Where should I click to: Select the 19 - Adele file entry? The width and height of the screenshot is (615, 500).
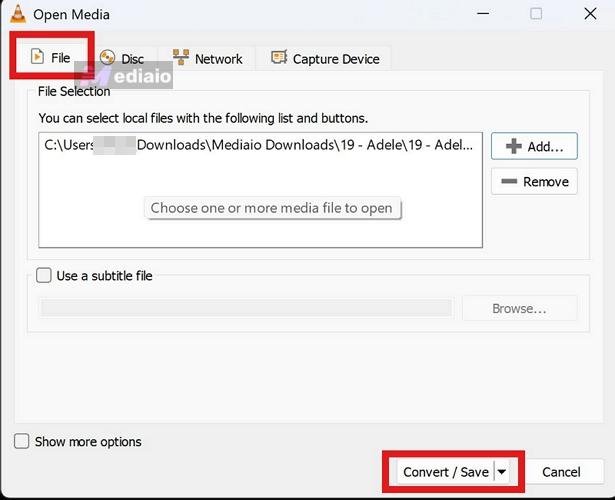259,145
